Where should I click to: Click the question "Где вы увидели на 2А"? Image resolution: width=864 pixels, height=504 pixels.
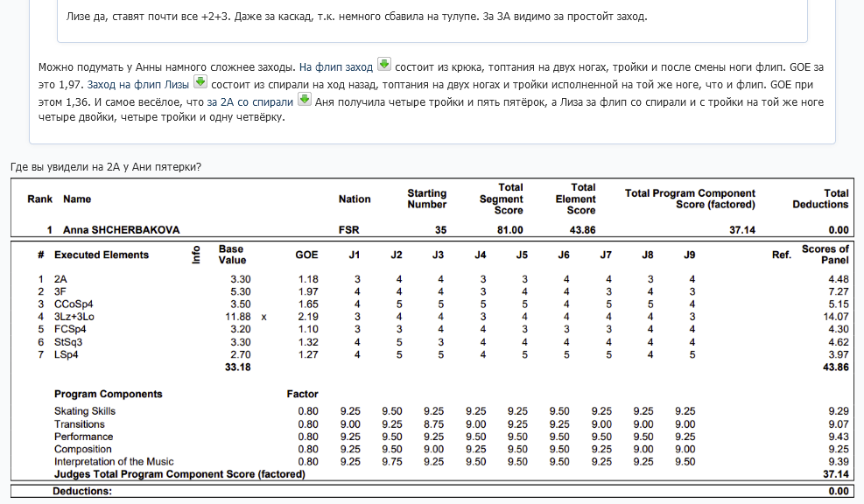coord(105,166)
